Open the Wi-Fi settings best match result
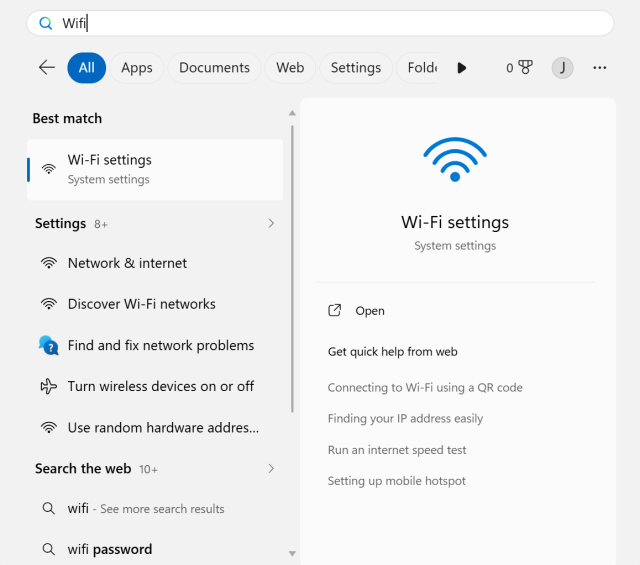The width and height of the screenshot is (640, 565). (155, 169)
